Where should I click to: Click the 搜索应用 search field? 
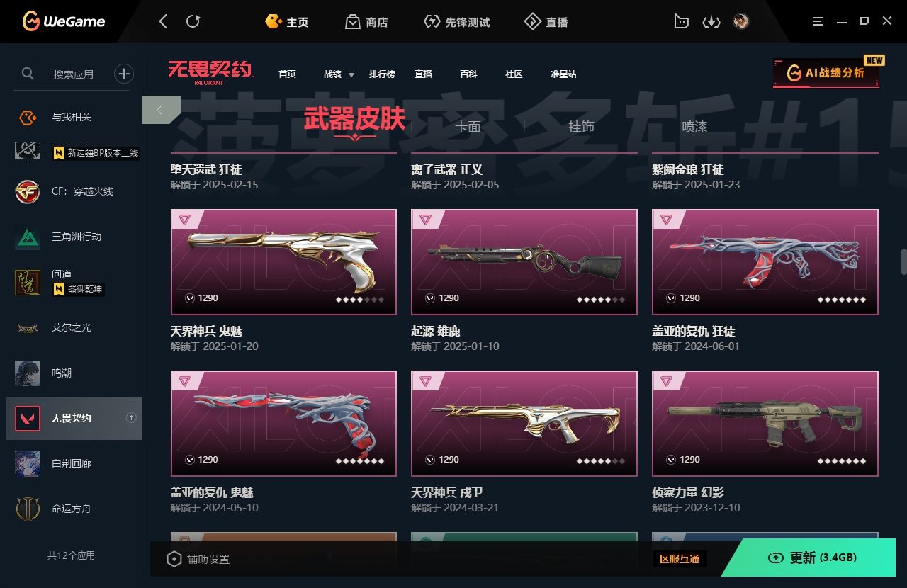click(74, 74)
